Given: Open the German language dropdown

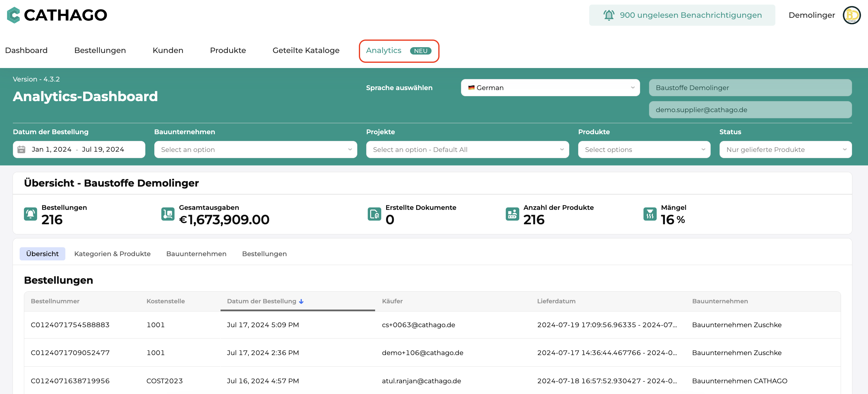Looking at the screenshot, I should click(x=550, y=88).
